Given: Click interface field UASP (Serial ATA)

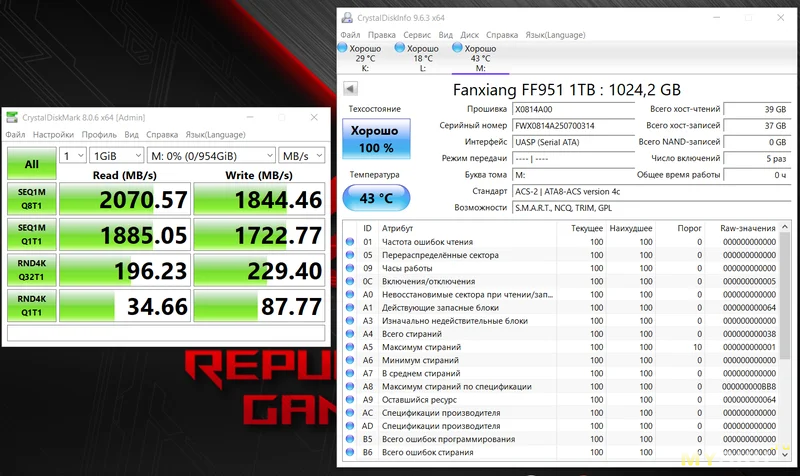Looking at the screenshot, I should 573,142.
